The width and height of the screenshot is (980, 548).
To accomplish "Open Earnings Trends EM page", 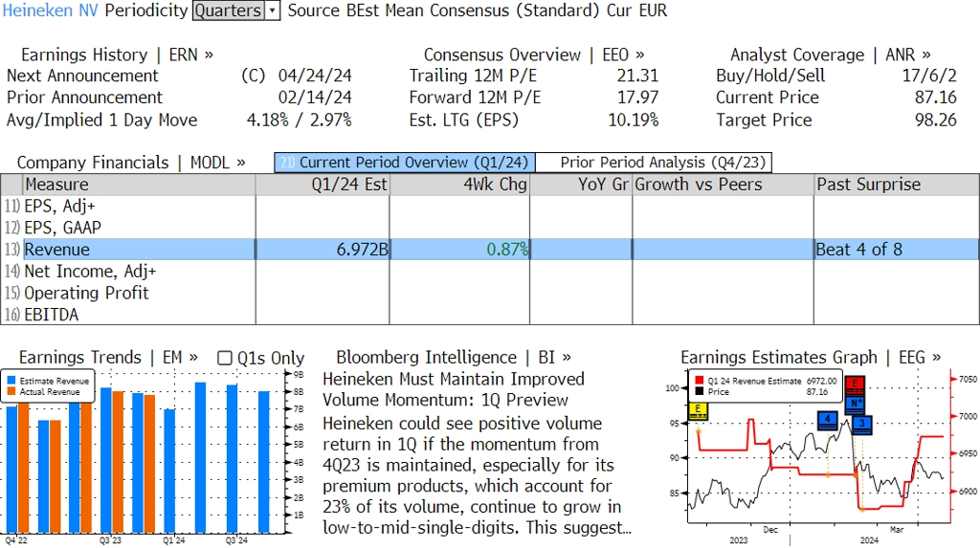I will 108,358.
